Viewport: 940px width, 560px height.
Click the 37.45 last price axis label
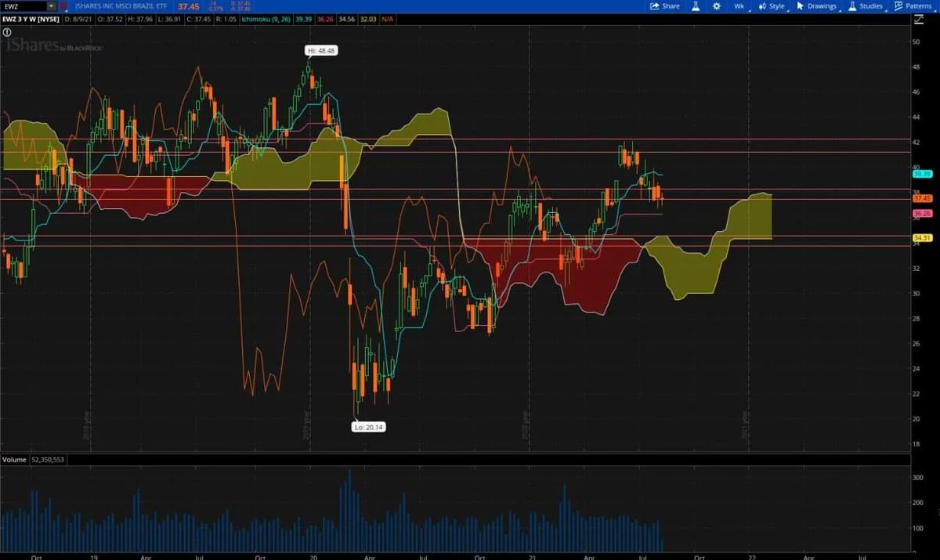pos(922,199)
